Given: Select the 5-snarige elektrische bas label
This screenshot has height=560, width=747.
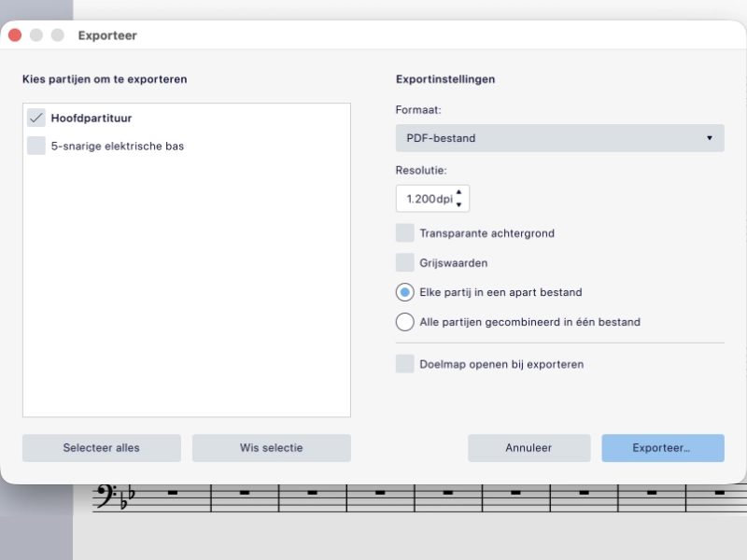Looking at the screenshot, I should (x=118, y=147).
